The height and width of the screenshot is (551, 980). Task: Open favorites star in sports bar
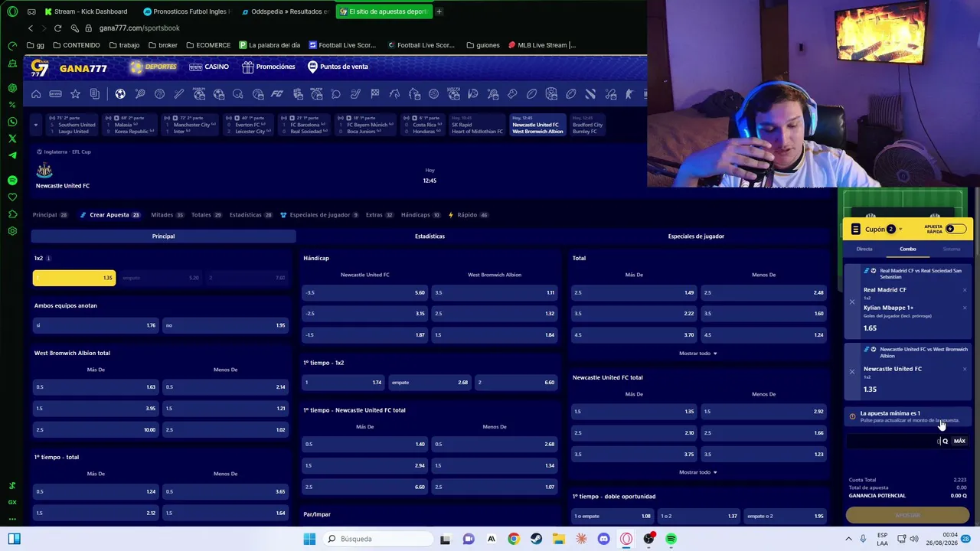(75, 94)
